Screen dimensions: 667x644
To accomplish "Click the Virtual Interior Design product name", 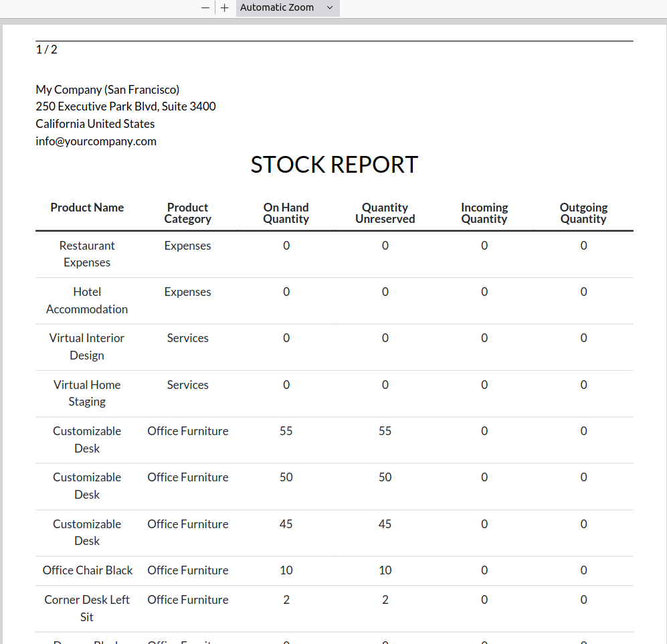I will click(x=87, y=347).
